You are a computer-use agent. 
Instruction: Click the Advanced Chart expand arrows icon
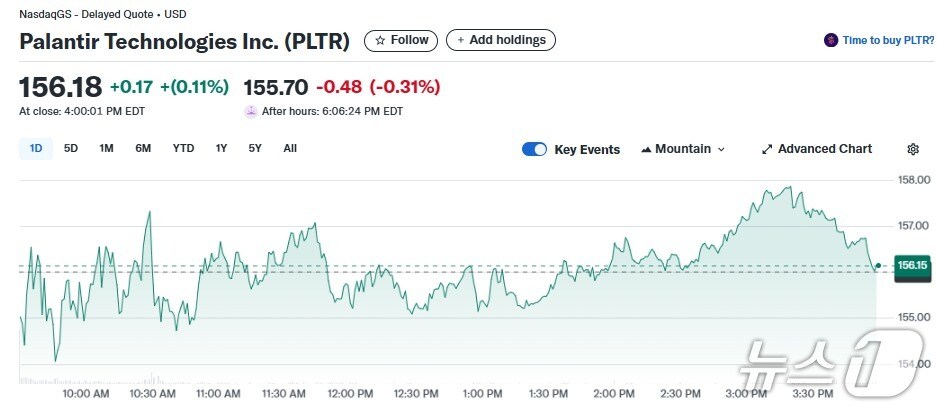click(767, 149)
